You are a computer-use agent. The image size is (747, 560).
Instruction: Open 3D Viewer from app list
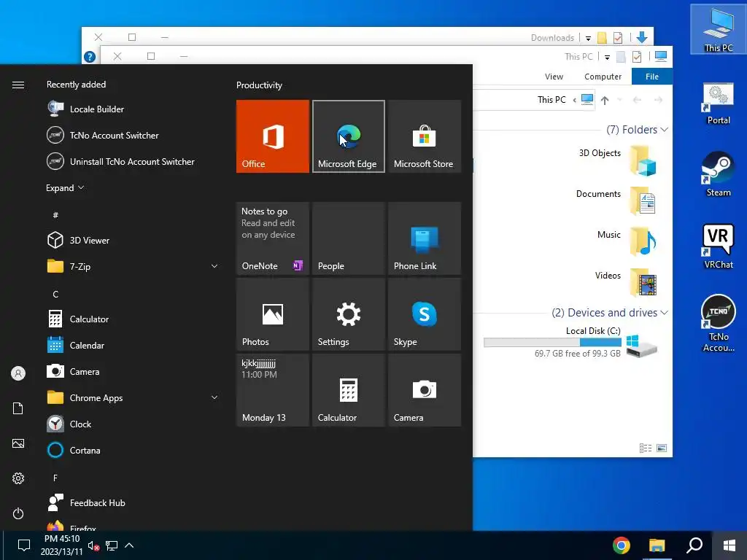pos(133,240)
